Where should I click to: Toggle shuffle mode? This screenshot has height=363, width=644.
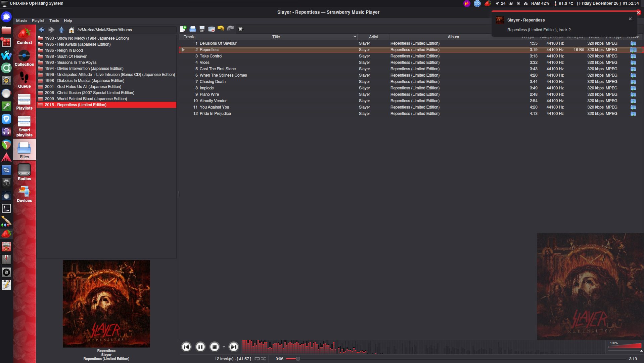tap(264, 359)
